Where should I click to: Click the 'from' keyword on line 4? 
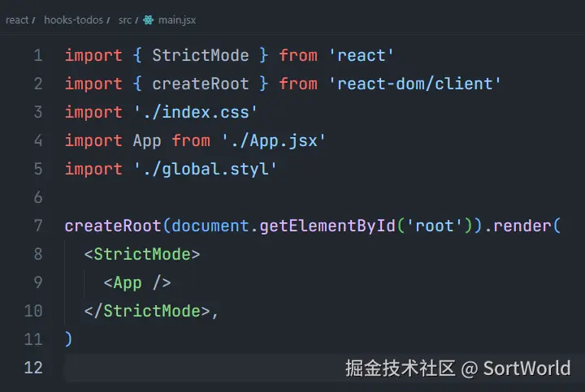click(x=191, y=140)
